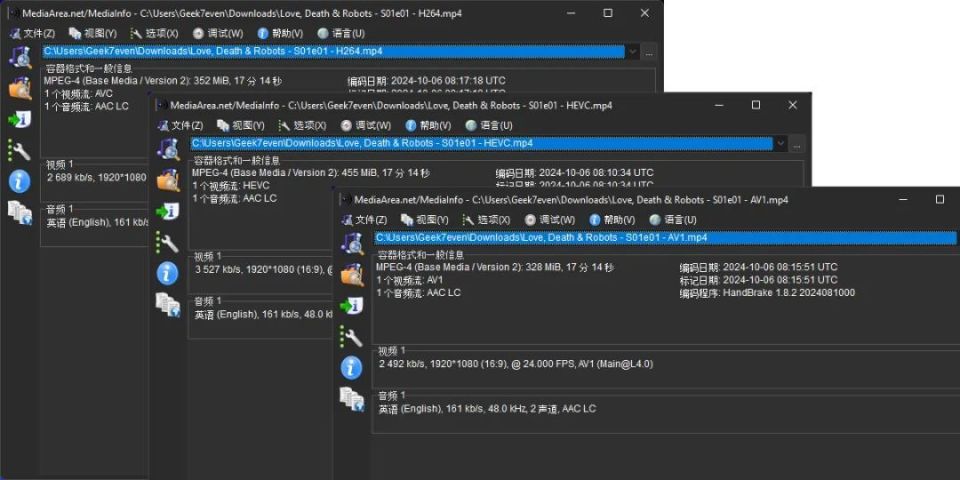
Task: Open 语言(U) menu in AV1 window
Action: tap(673, 220)
